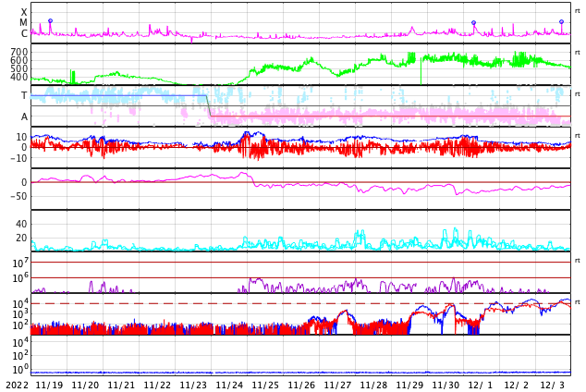The width and height of the screenshot is (586, 392).
Task: Click the sharp black step-down in the T/A panel
Action: pos(208,105)
